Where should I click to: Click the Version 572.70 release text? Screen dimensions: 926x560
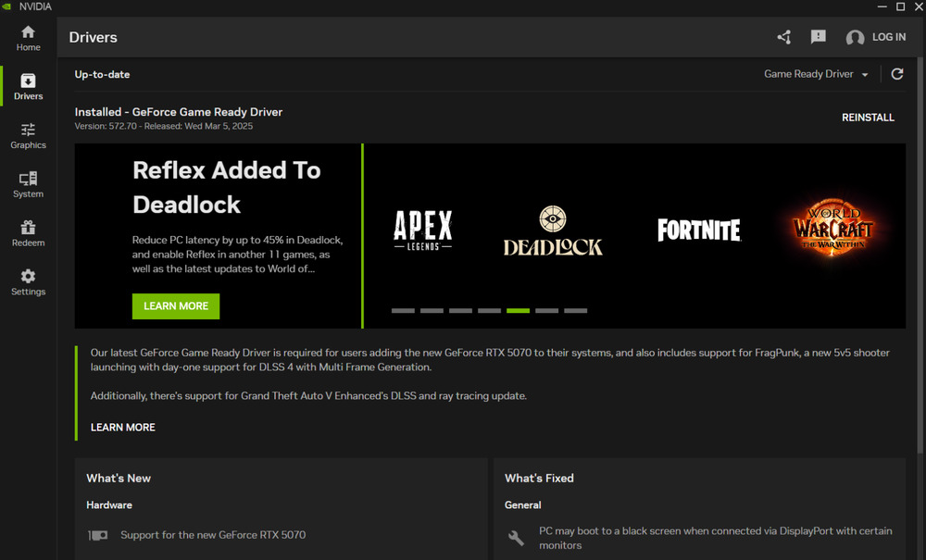point(164,126)
